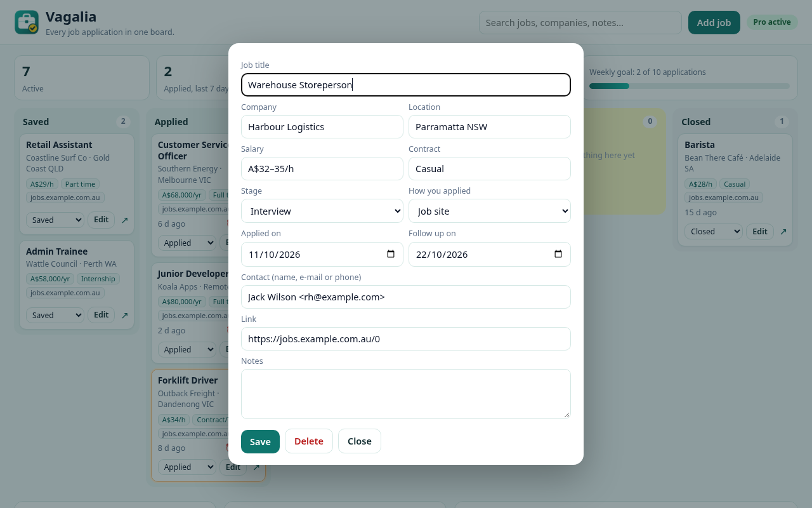
Task: Open status dropdown on Barista card
Action: [x=714, y=231]
